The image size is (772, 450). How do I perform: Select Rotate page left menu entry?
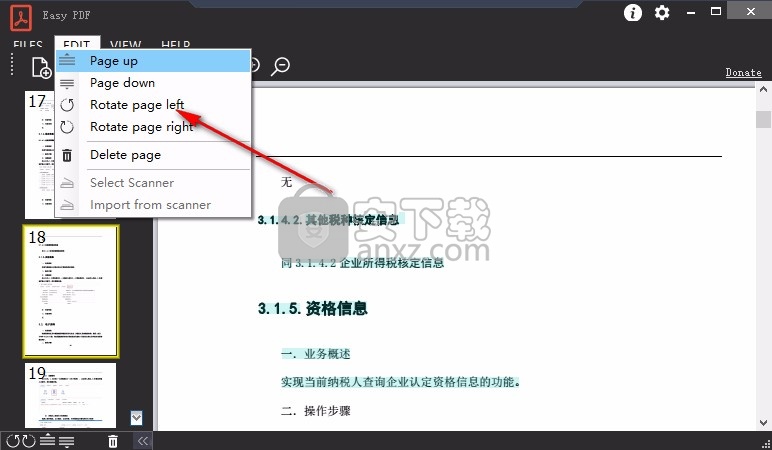tap(154, 104)
